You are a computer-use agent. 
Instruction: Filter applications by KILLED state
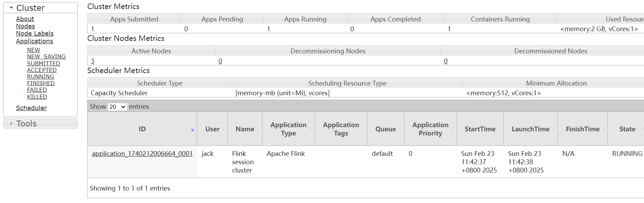(x=37, y=97)
